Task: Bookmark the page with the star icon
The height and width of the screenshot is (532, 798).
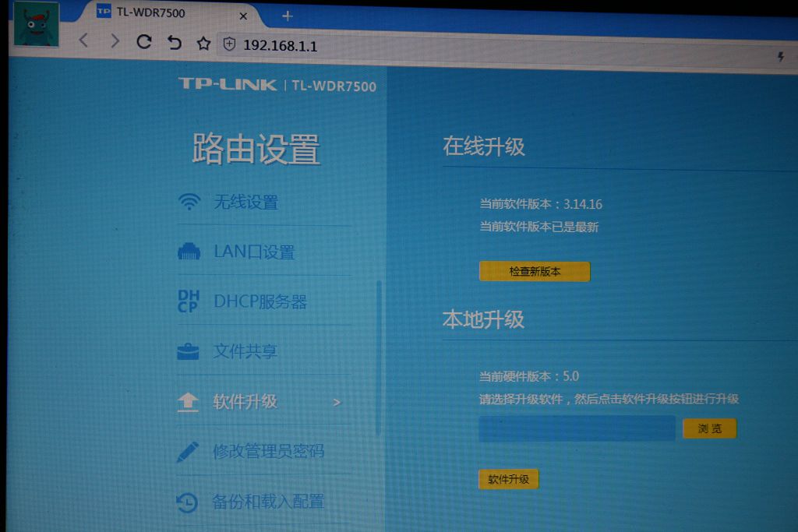Action: (x=203, y=44)
